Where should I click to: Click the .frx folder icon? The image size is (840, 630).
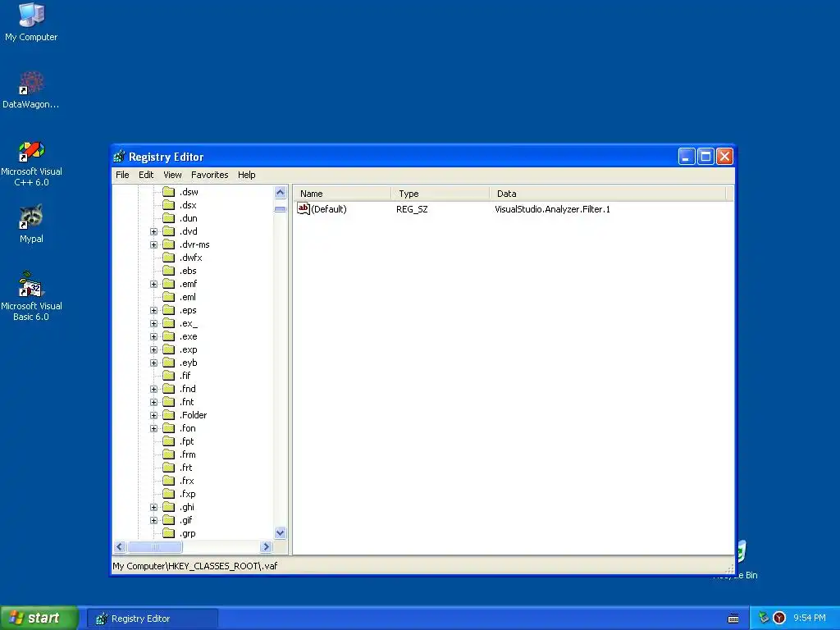(x=169, y=481)
